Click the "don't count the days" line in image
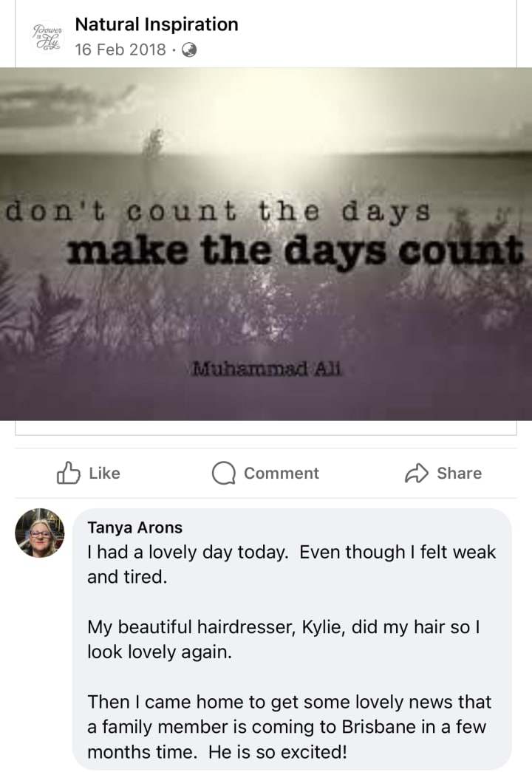This screenshot has width=532, height=772. click(218, 212)
